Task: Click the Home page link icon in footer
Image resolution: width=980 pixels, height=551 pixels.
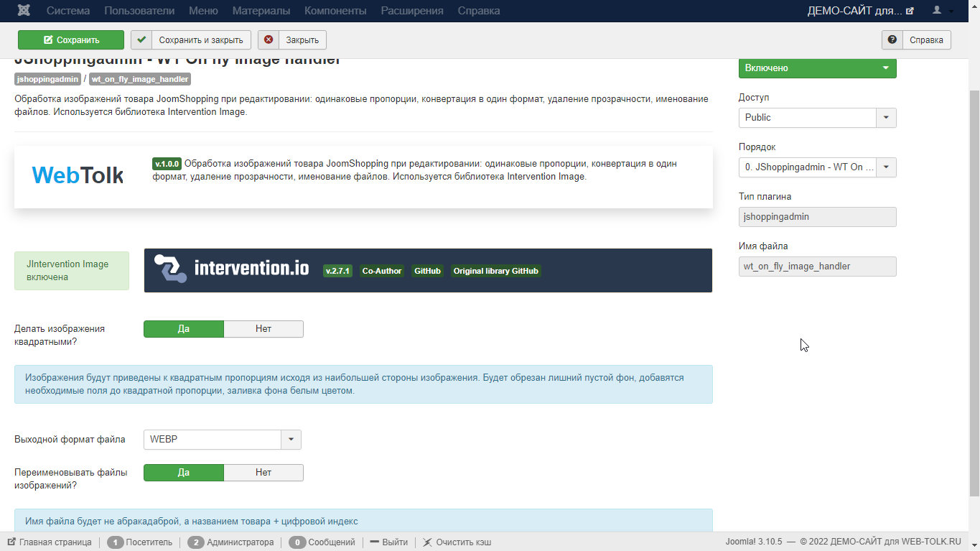Action: click(x=12, y=542)
